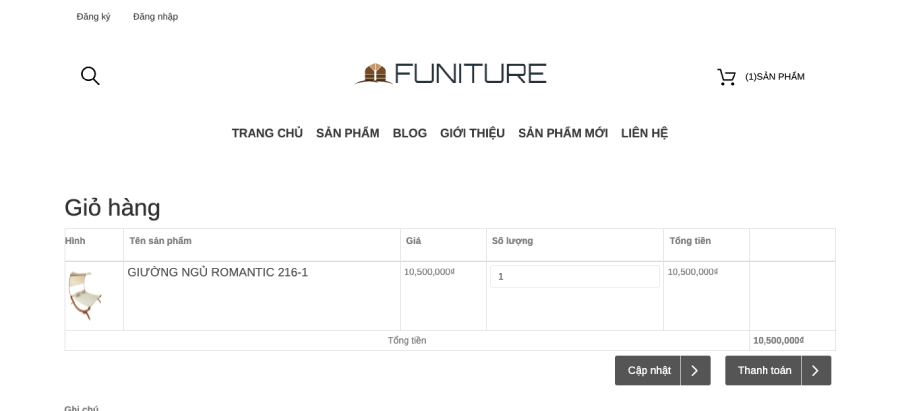Click the arrow on the Cập nhật button
Screen dimensions: 900x411
[695, 371]
